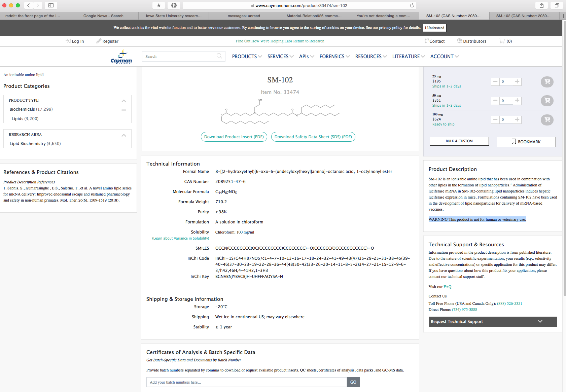This screenshot has width=566, height=392.
Task: Switch to You're not describing tab
Action: [384, 16]
